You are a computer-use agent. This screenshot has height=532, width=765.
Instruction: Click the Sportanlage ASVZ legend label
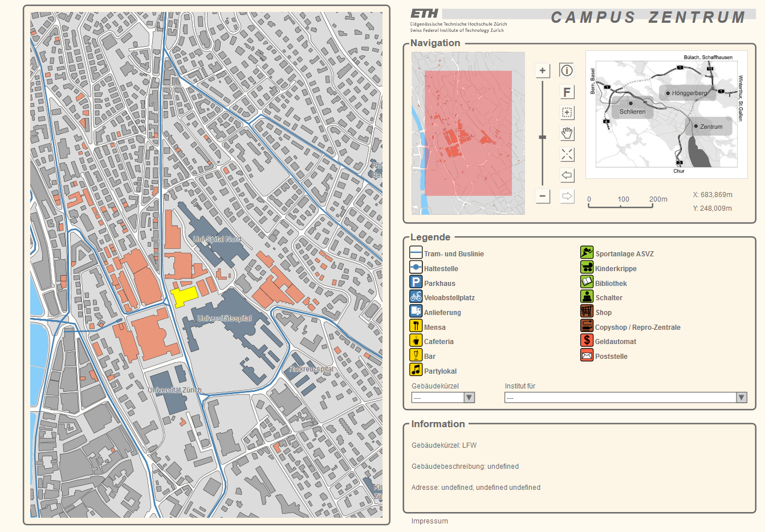point(624,254)
